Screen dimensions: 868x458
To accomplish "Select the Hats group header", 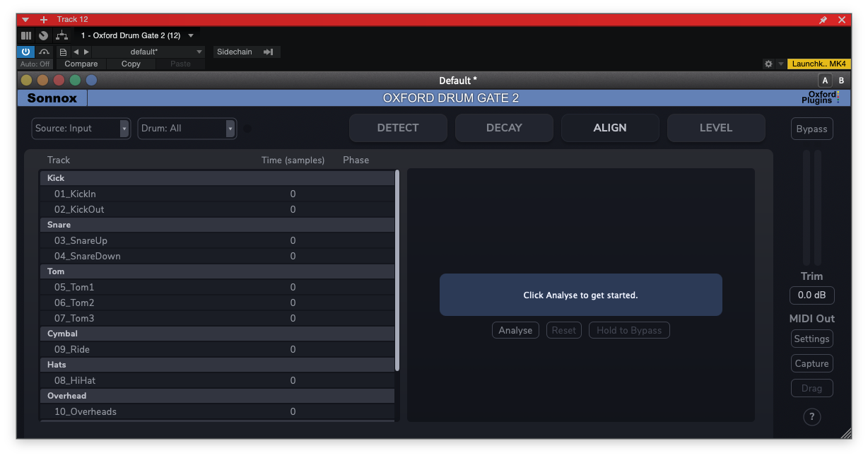I will pyautogui.click(x=217, y=365).
